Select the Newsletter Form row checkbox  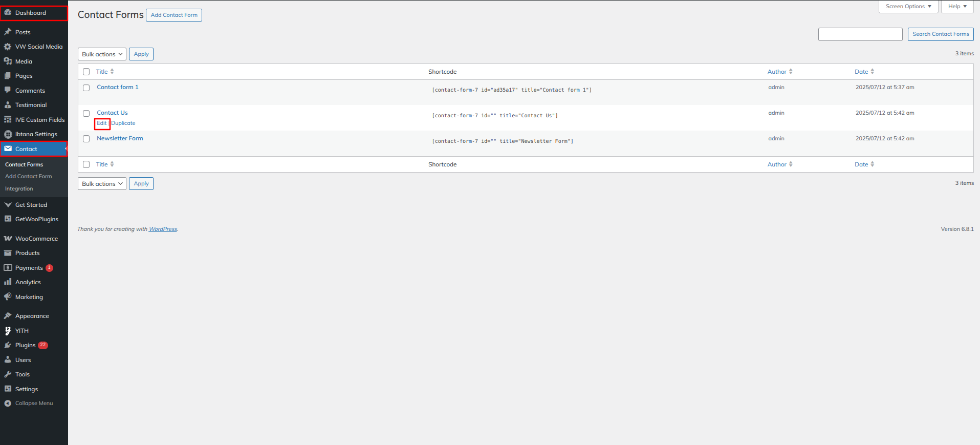point(86,139)
